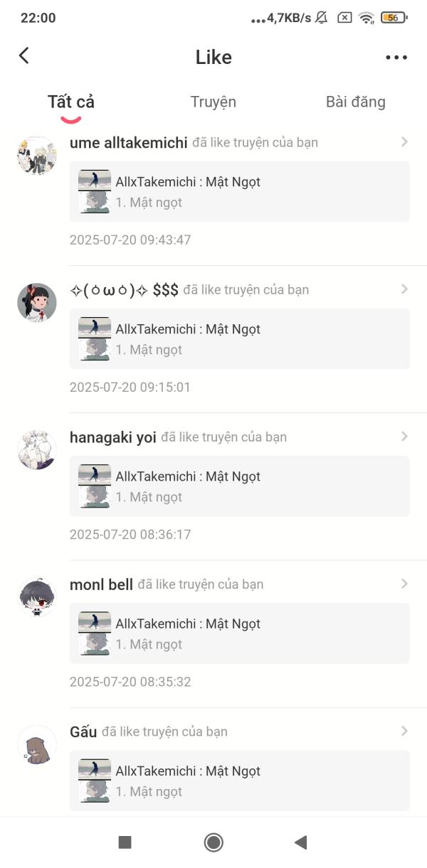Viewport: 427px width, 868px height.
Task: Tap the Android recent apps square button
Action: [125, 842]
